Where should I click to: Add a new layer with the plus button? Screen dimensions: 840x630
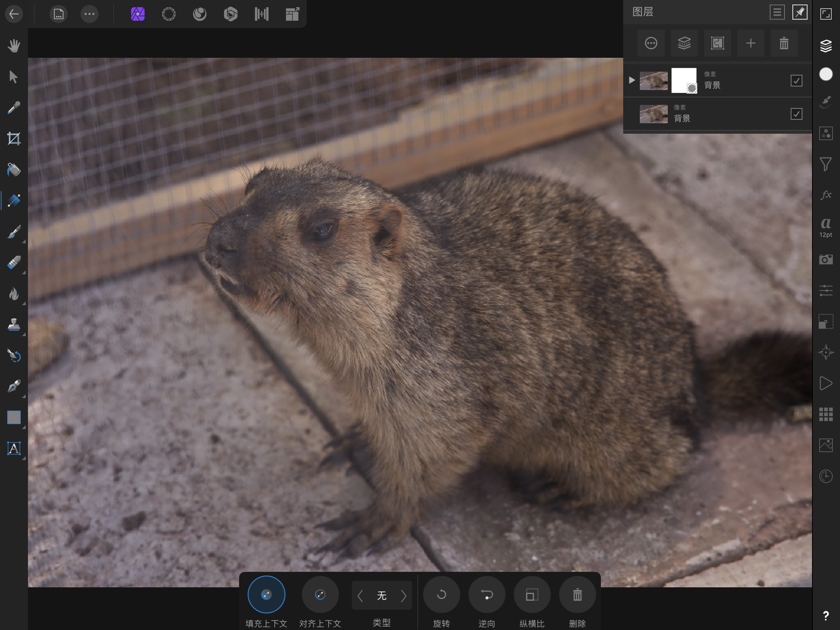coord(751,43)
